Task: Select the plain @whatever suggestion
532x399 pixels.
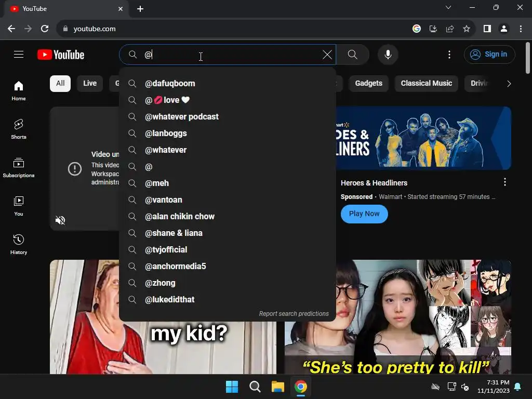Action: coord(228,150)
